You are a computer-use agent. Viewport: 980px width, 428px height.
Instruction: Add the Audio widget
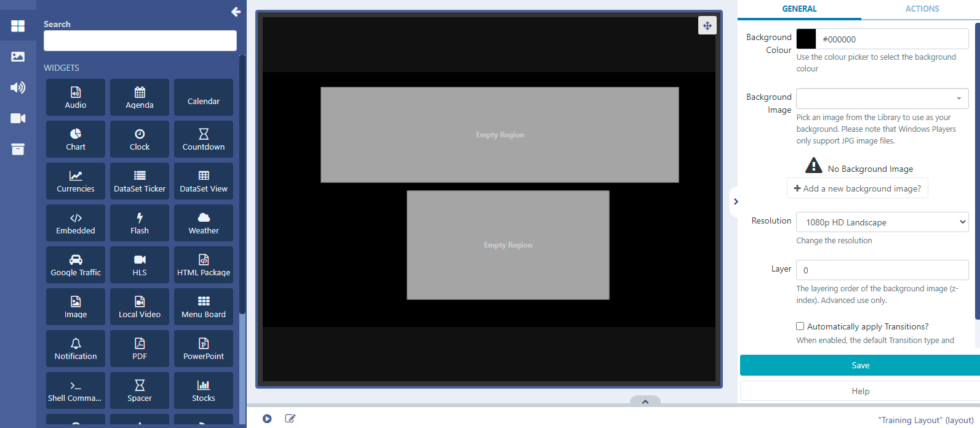tap(76, 97)
